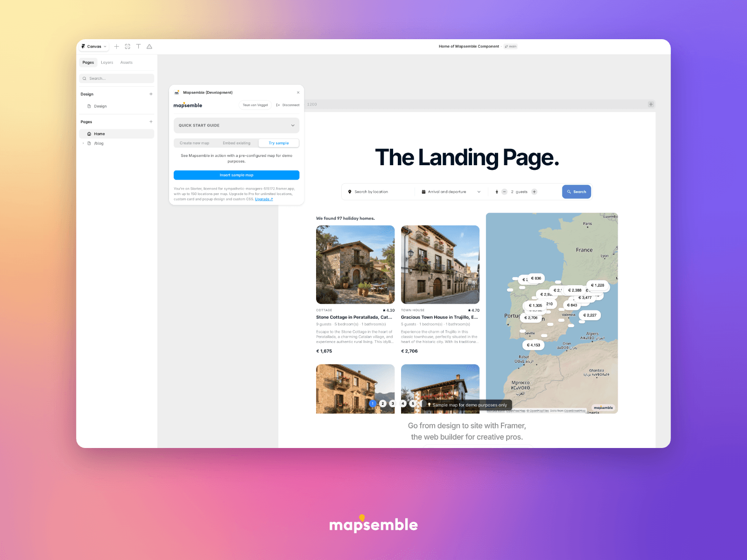Open the Design page in sidebar
This screenshot has height=560, width=747.
click(100, 106)
